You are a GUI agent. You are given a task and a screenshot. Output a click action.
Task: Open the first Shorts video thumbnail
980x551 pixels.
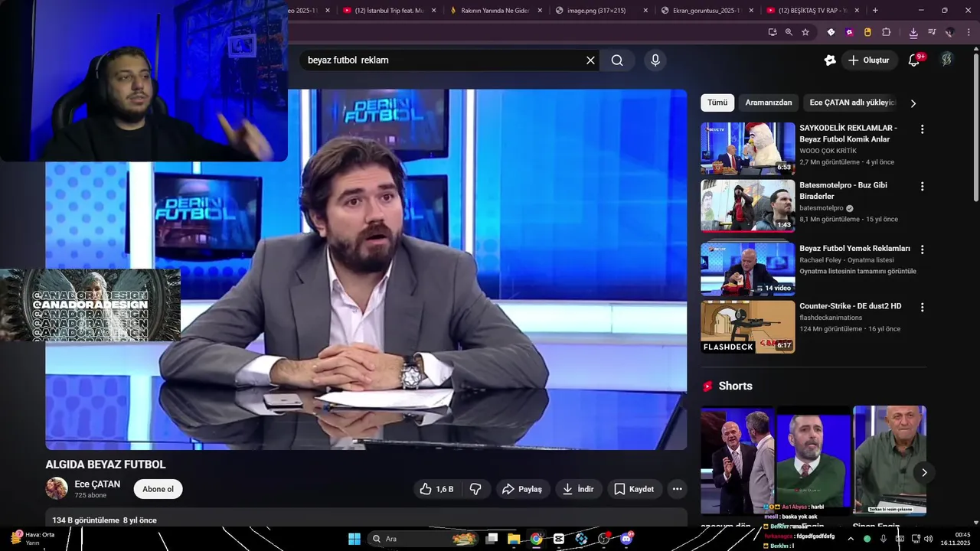[x=737, y=460]
